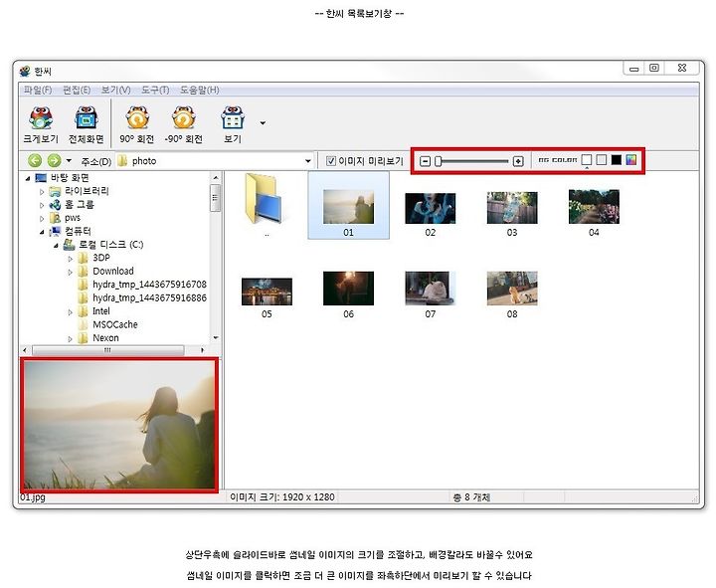Collapse the 로컬 디스크 (C:) node

coord(56,246)
